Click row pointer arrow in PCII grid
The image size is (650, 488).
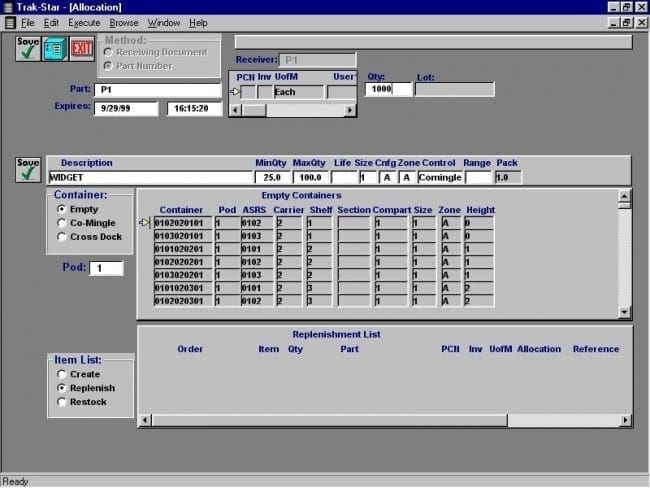pyautogui.click(x=235, y=92)
